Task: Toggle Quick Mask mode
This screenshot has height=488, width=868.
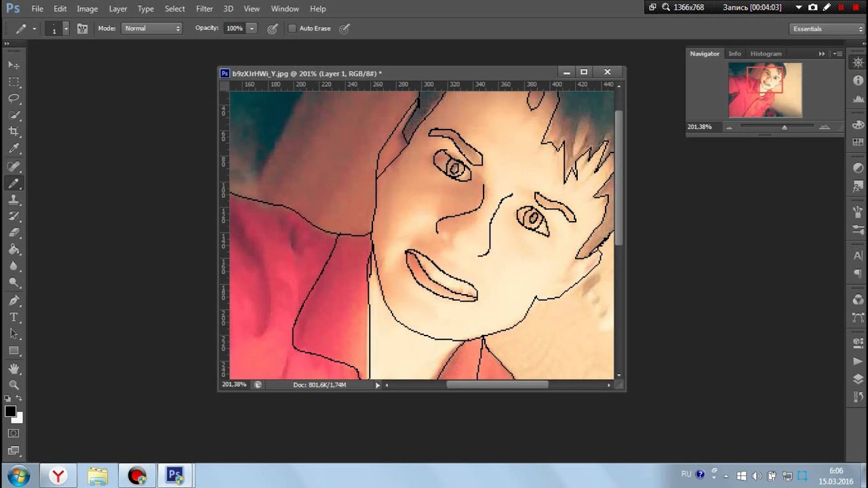Action: point(14,433)
